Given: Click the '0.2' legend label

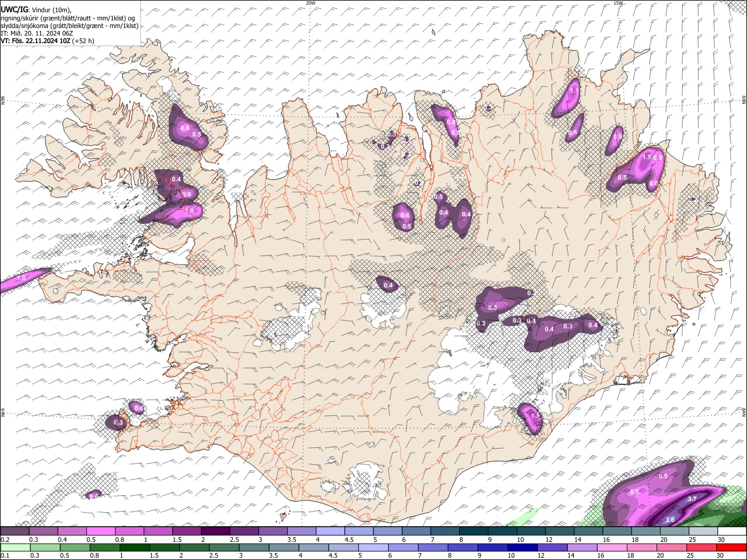Looking at the screenshot, I should [5, 540].
